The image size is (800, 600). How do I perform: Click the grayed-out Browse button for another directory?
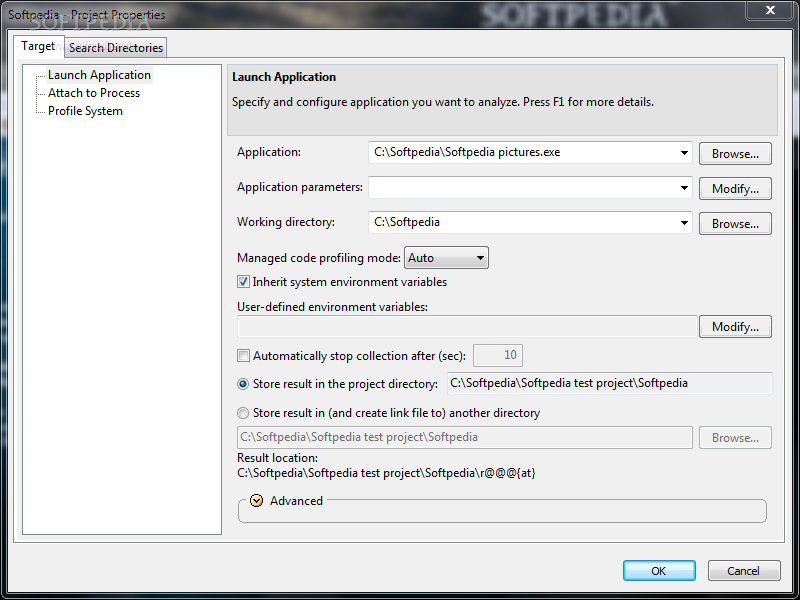735,438
